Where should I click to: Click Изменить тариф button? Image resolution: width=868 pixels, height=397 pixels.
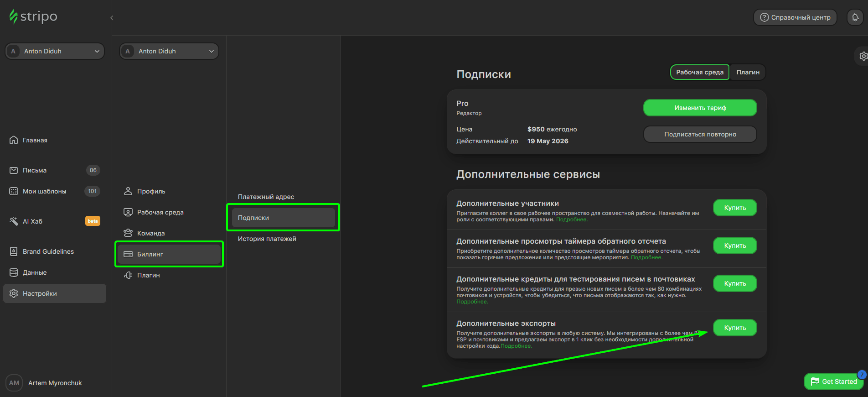(700, 108)
